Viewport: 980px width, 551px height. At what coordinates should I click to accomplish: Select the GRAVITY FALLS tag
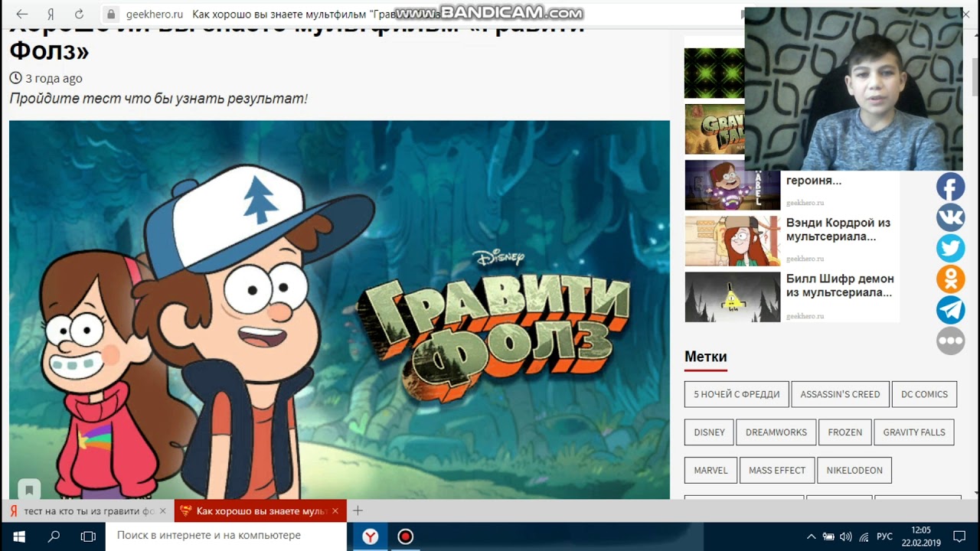point(914,432)
